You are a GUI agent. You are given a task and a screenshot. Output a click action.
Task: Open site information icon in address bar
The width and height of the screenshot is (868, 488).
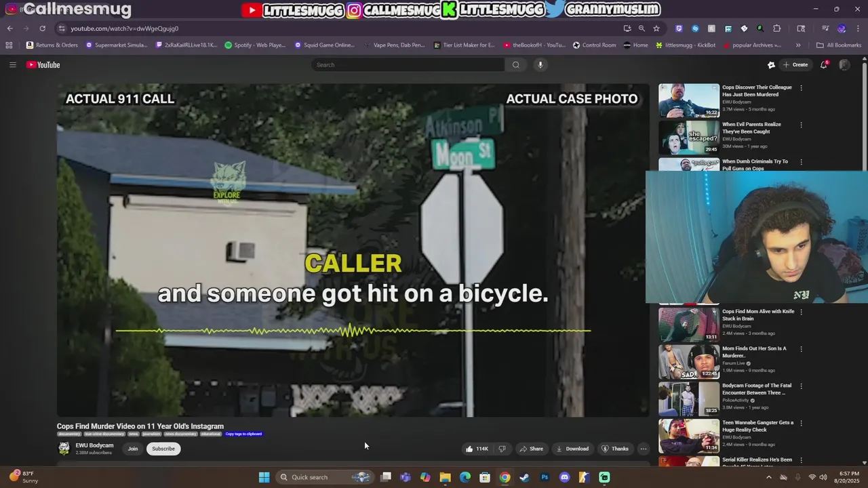point(62,28)
